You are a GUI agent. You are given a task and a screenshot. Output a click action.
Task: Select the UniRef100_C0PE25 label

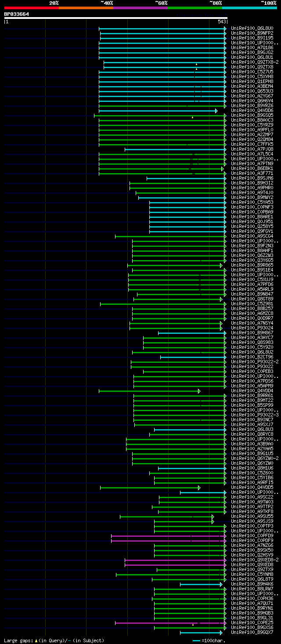[x=252, y=623]
